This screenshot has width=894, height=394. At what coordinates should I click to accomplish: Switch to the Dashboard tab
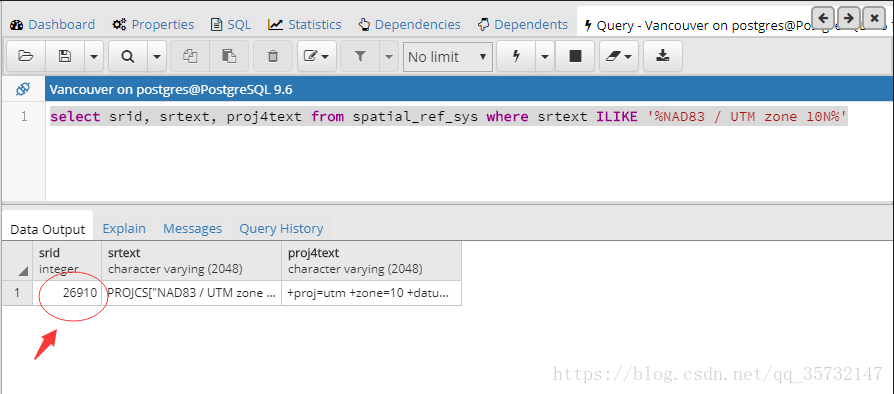53,25
